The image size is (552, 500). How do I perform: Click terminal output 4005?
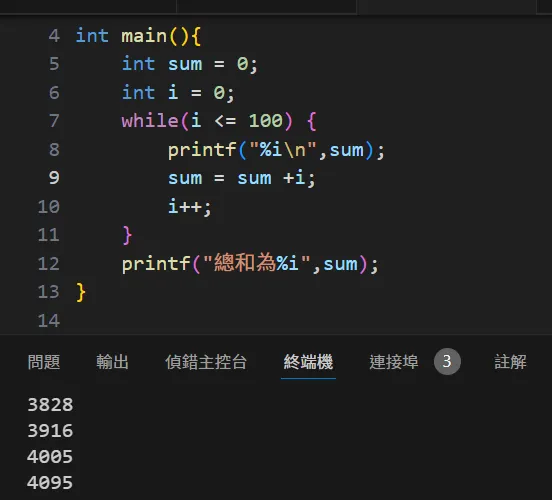(50, 457)
